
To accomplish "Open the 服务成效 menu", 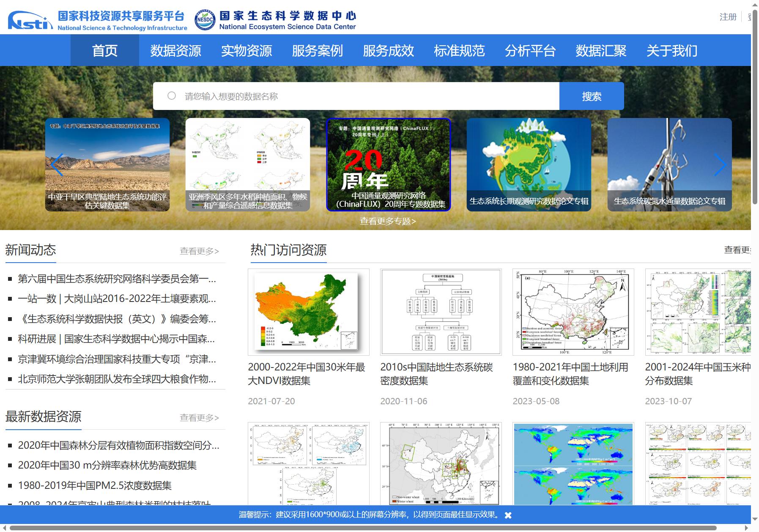I will (388, 50).
